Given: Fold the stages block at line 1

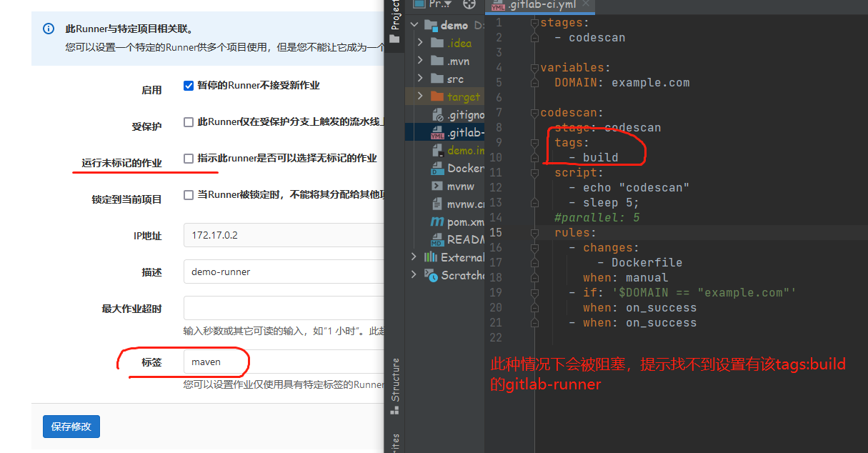Looking at the screenshot, I should [x=534, y=23].
